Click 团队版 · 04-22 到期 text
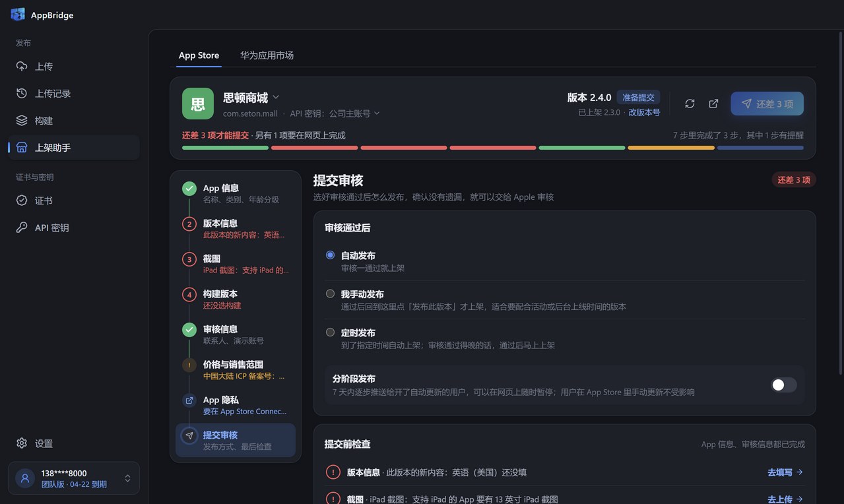This screenshot has width=844, height=504. click(x=74, y=484)
